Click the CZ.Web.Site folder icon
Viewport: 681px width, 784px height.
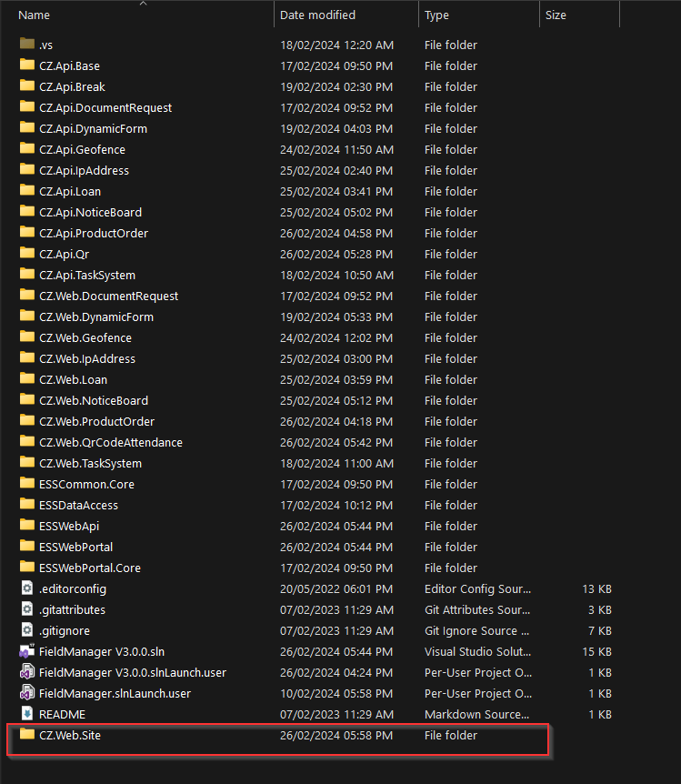[27, 735]
